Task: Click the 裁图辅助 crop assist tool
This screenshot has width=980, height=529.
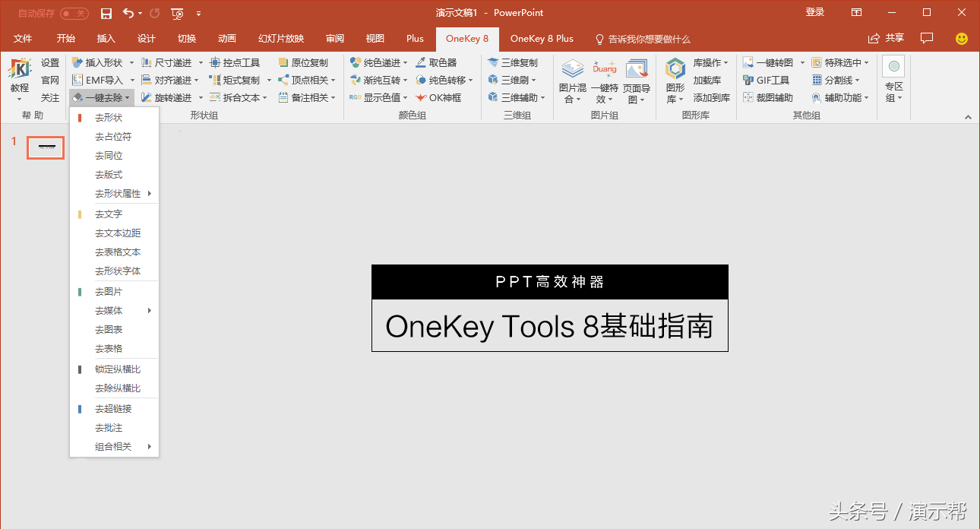Action: pyautogui.click(x=768, y=97)
